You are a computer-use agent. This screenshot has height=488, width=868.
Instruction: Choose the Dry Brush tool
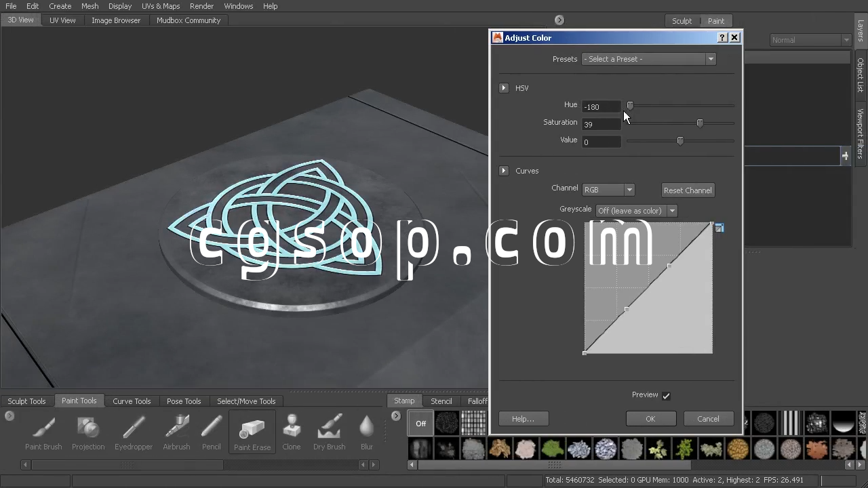(x=329, y=432)
